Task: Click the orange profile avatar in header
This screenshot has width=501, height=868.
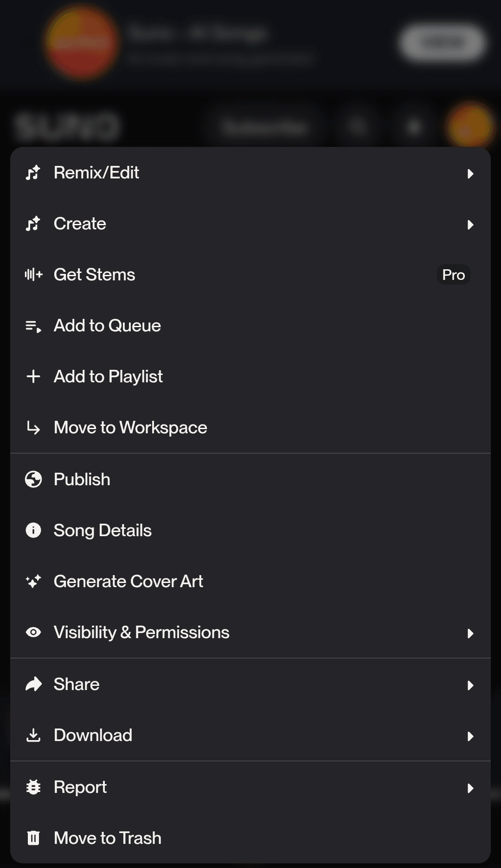Action: [469, 126]
